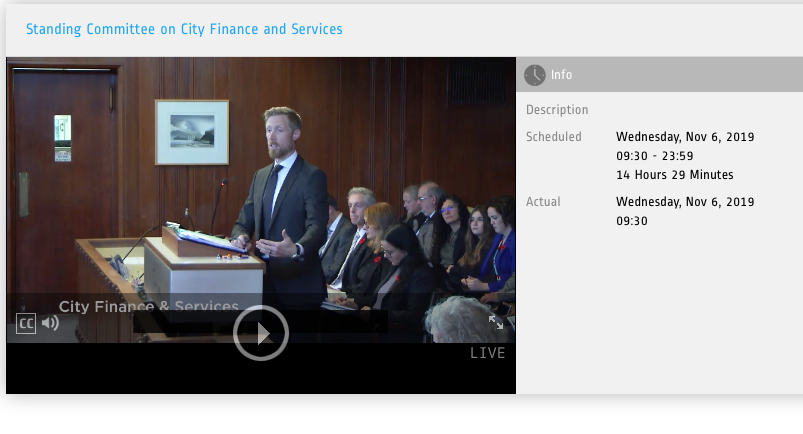Viewport: 803px width, 434px height.
Task: Click the scheduled time range 09:30 - 23:59
Action: point(654,156)
